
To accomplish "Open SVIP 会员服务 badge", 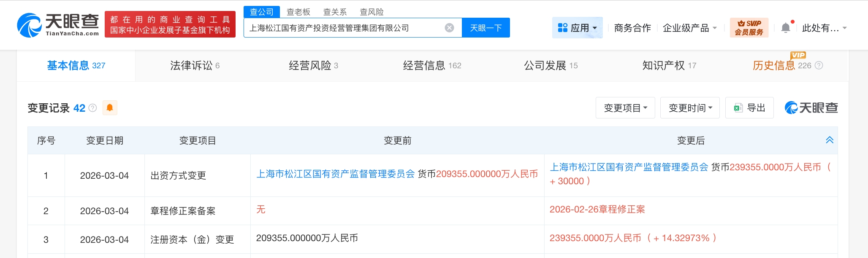I will (749, 28).
